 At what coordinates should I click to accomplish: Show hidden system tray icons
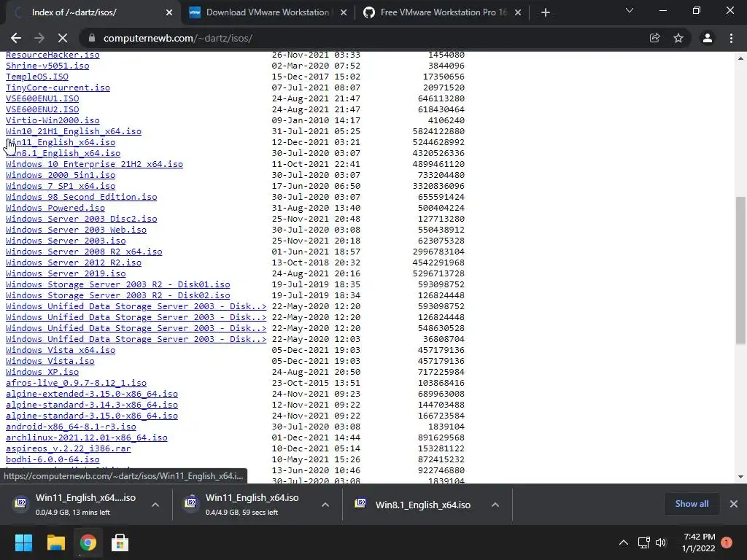(x=624, y=542)
